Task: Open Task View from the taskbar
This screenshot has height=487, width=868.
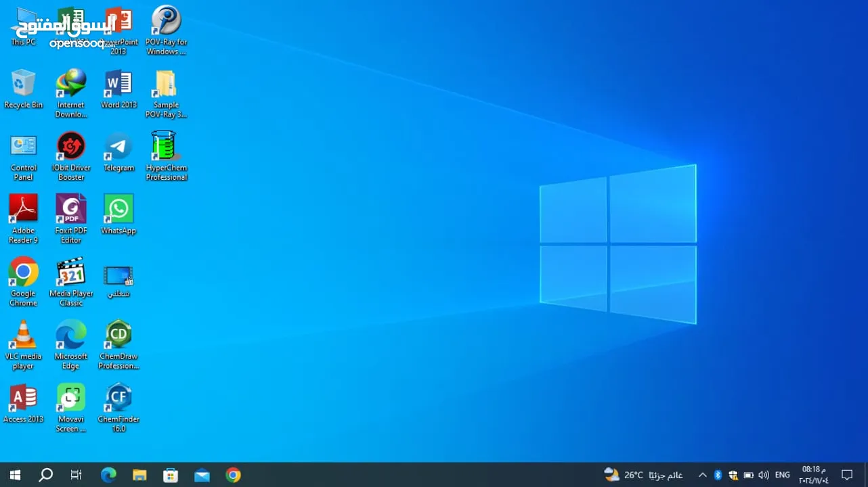Action: tap(77, 475)
